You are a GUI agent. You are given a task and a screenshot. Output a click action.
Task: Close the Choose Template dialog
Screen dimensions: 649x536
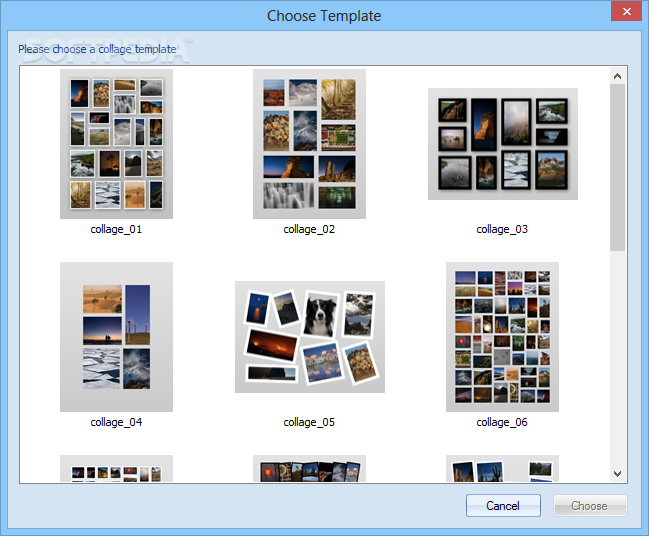click(x=627, y=11)
